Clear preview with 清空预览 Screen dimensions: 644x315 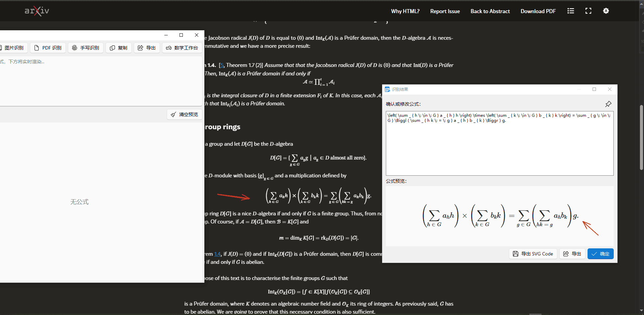tap(185, 114)
